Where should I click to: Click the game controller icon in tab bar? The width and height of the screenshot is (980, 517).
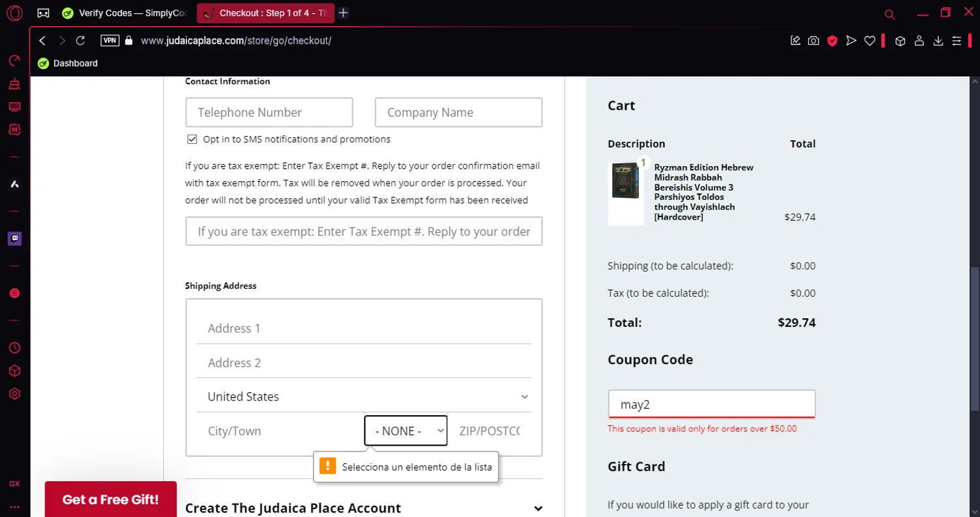[43, 13]
